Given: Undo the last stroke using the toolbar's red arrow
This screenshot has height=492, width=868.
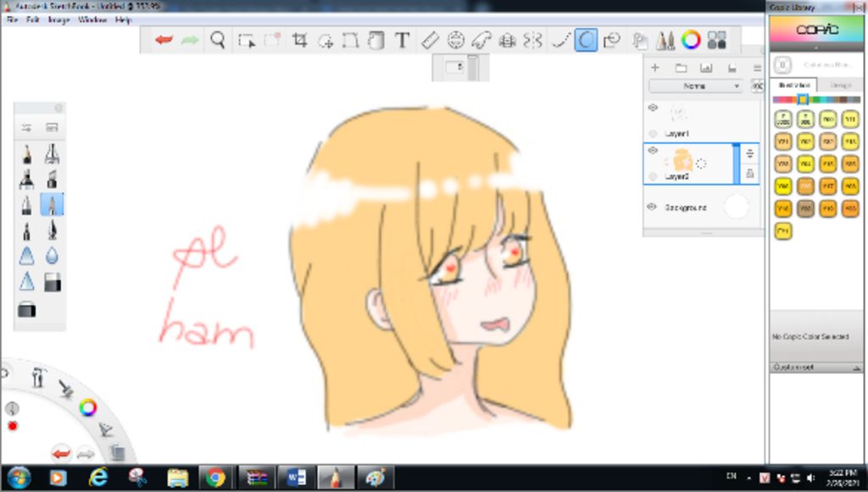Looking at the screenshot, I should pos(164,40).
